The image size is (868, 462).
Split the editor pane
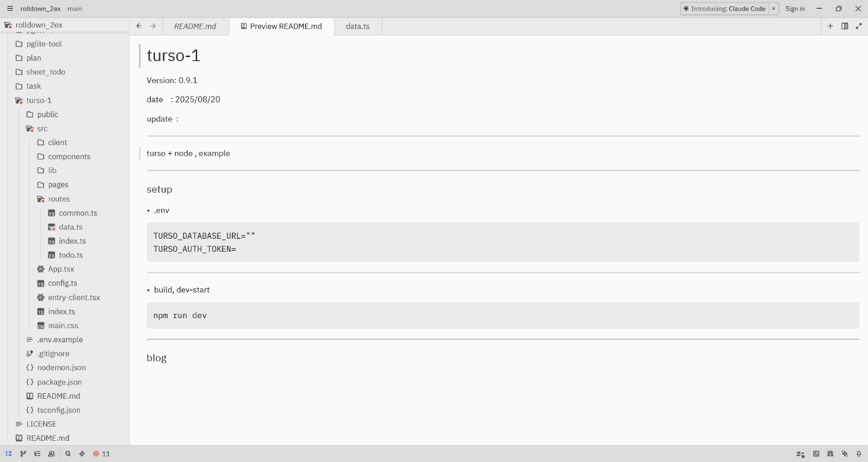(844, 26)
